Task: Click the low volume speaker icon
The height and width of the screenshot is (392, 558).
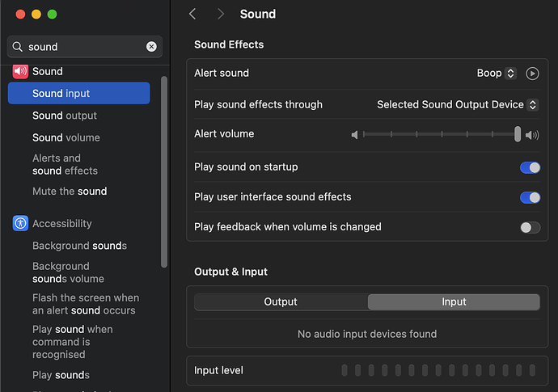Action: pos(354,135)
